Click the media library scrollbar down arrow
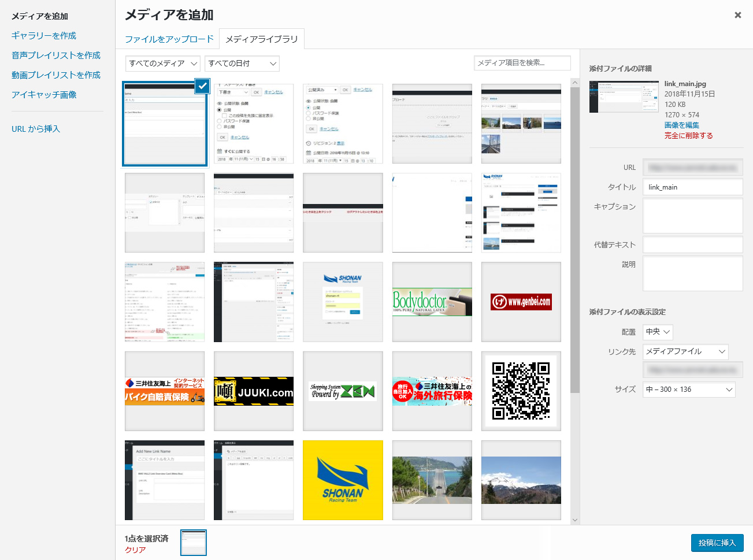The image size is (753, 560). pyautogui.click(x=574, y=520)
